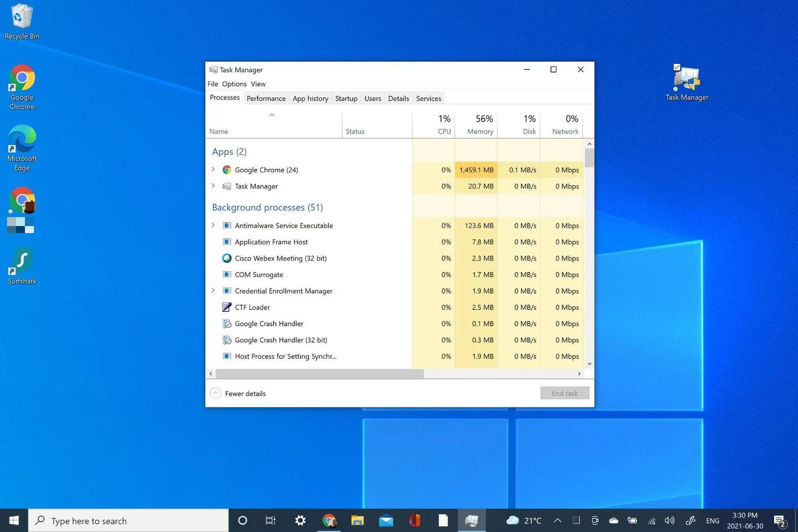Click the Application Frame Host icon
This screenshot has height=532, width=798.
[227, 242]
